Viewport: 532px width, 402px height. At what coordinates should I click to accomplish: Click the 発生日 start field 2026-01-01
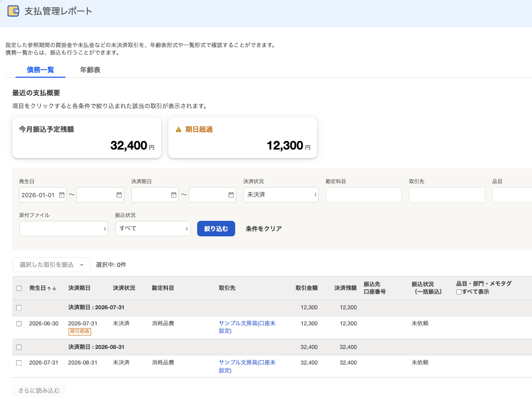coord(43,195)
